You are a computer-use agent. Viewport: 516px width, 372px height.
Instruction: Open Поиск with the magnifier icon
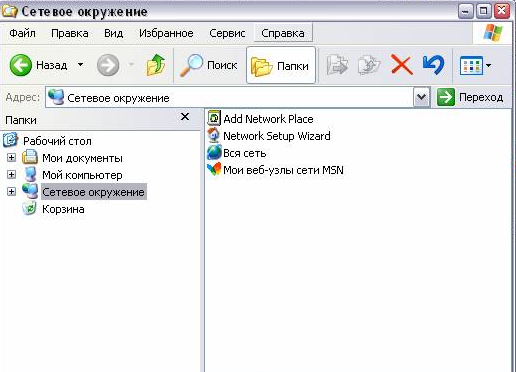click(209, 65)
